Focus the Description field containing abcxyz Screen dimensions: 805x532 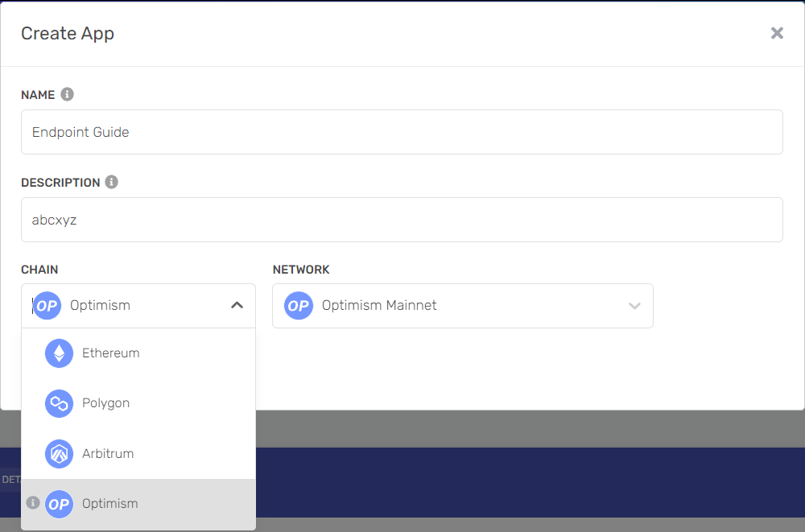point(402,220)
